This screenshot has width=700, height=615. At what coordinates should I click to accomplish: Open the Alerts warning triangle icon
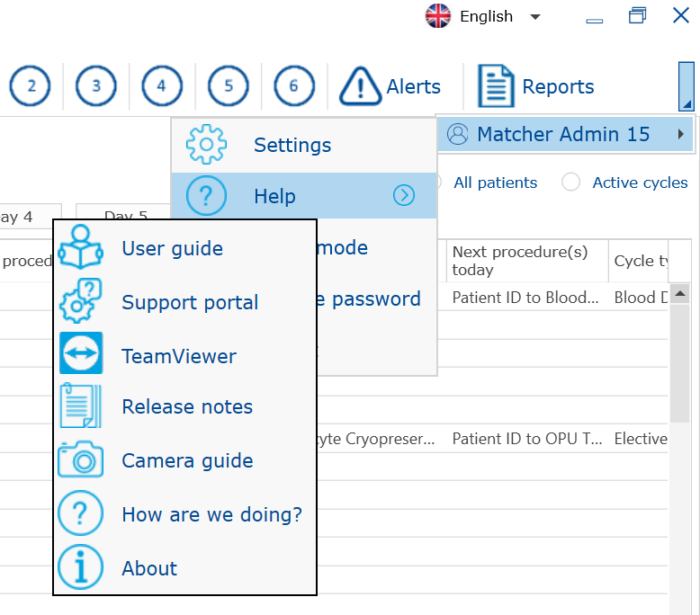click(360, 87)
